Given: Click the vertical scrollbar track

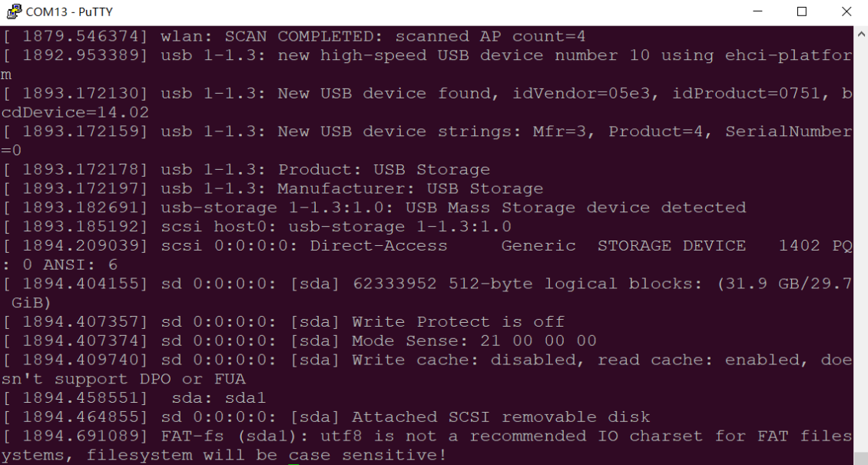Looking at the screenshot, I should (x=861, y=249).
